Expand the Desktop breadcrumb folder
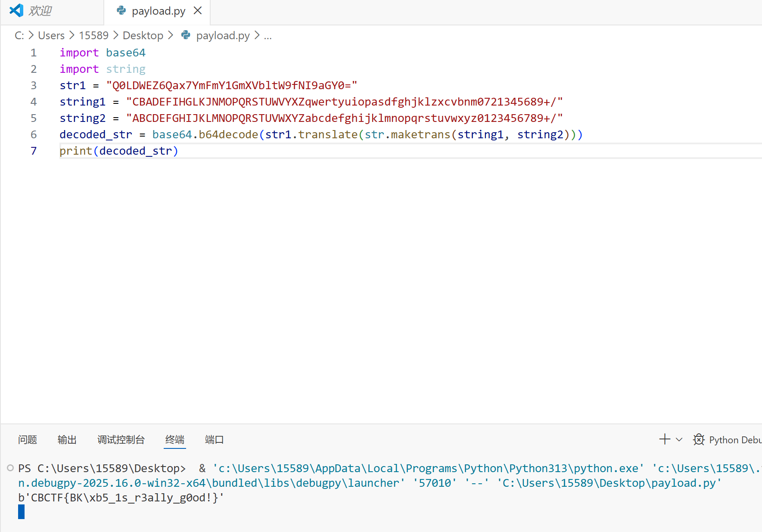Screen dimensions: 762x532 143,35
